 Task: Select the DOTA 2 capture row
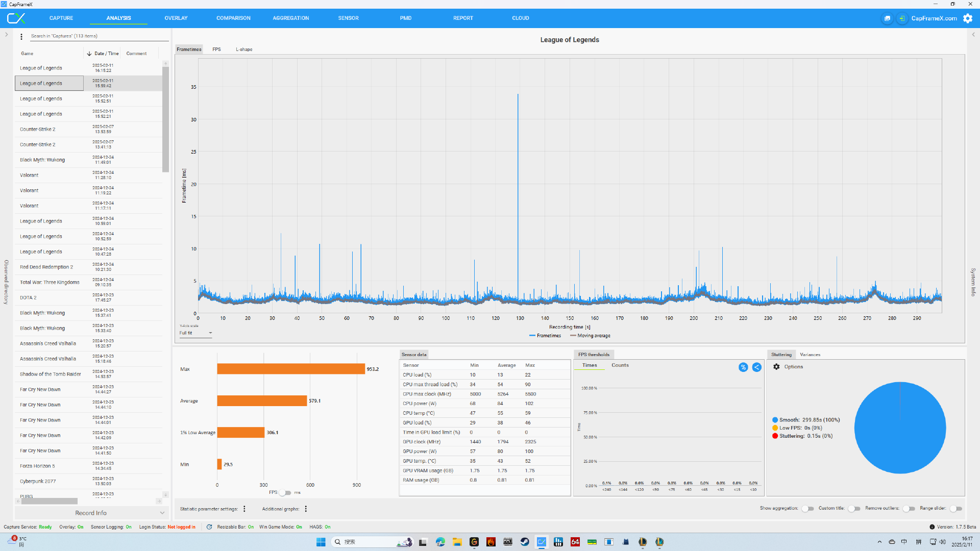88,298
